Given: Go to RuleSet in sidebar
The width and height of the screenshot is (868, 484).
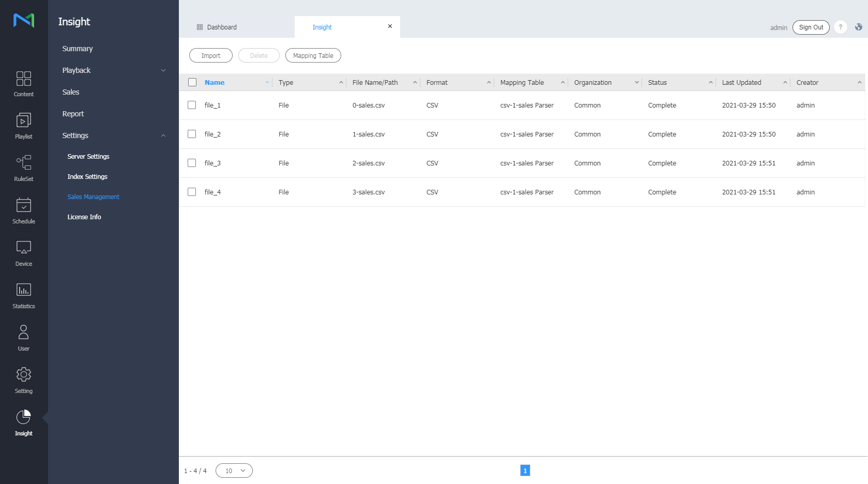Looking at the screenshot, I should (x=24, y=169).
